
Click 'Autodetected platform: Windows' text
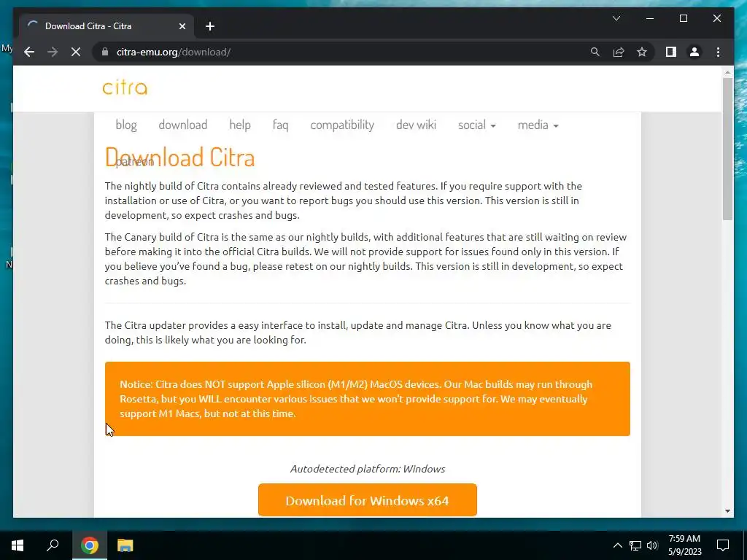pos(368,469)
